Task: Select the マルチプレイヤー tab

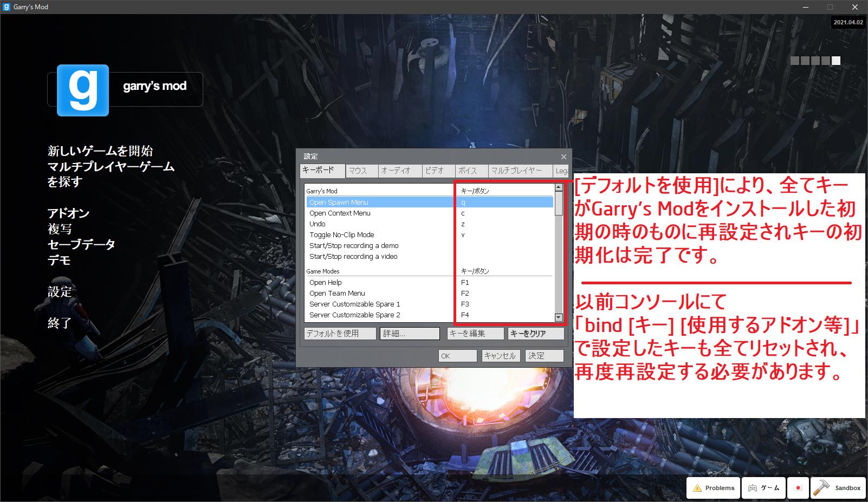Action: tap(520, 171)
